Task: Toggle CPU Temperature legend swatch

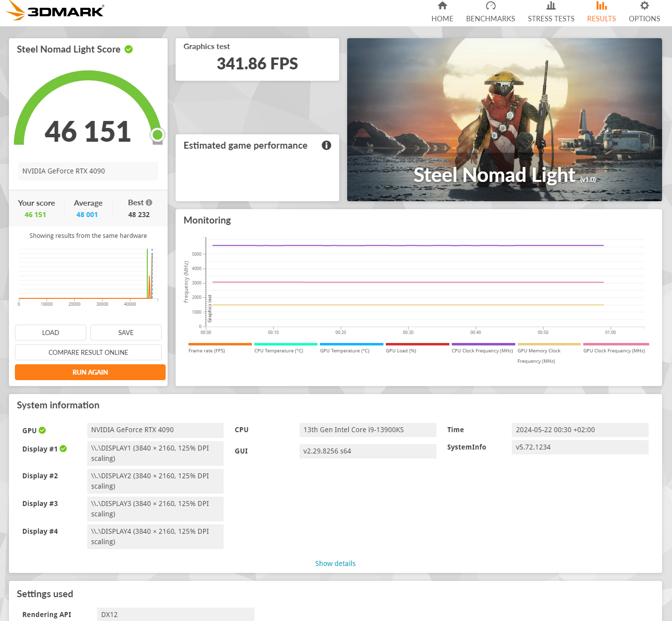Action: point(286,344)
